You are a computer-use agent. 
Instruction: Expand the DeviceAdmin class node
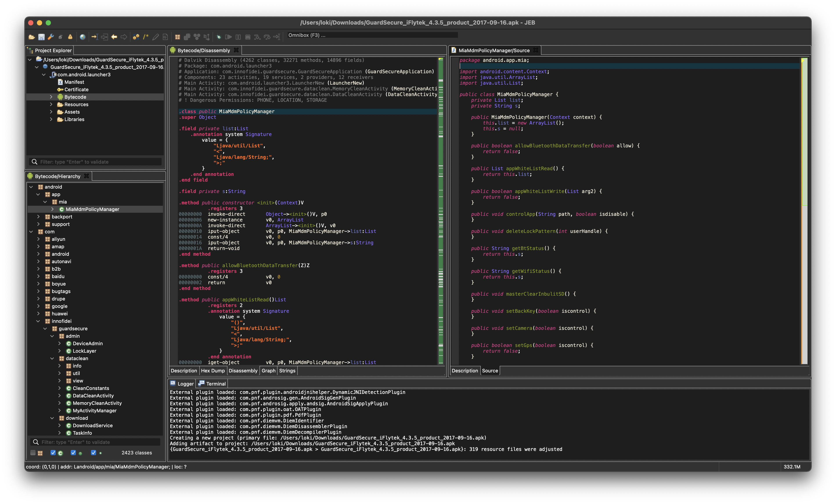59,343
